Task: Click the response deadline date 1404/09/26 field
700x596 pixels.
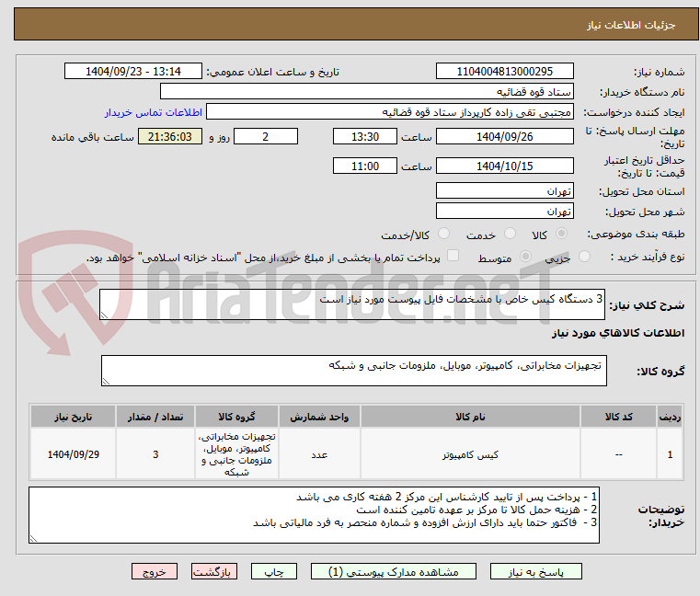Action: coord(504,136)
